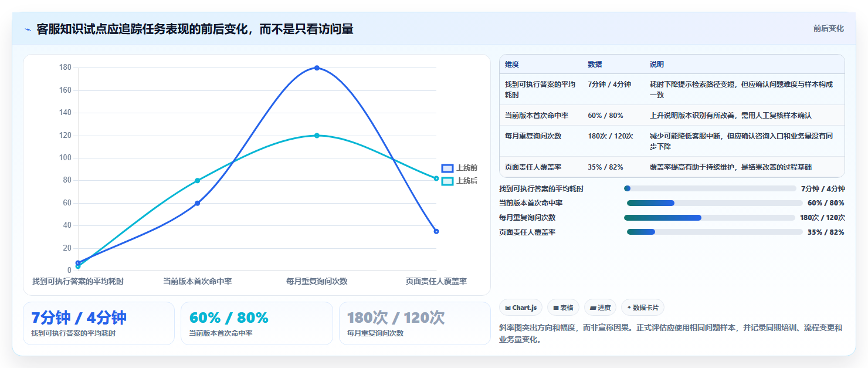Click table cell 当前版本首次命中率

point(537,115)
